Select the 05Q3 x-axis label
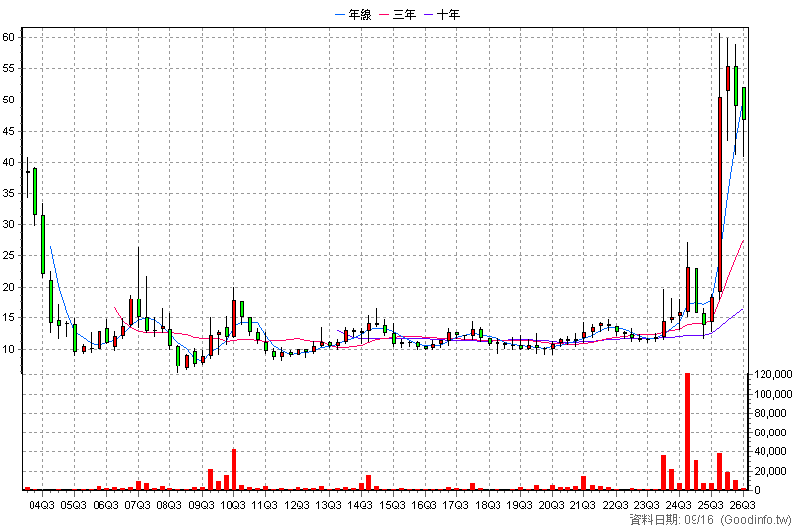796x532 pixels. (74, 505)
